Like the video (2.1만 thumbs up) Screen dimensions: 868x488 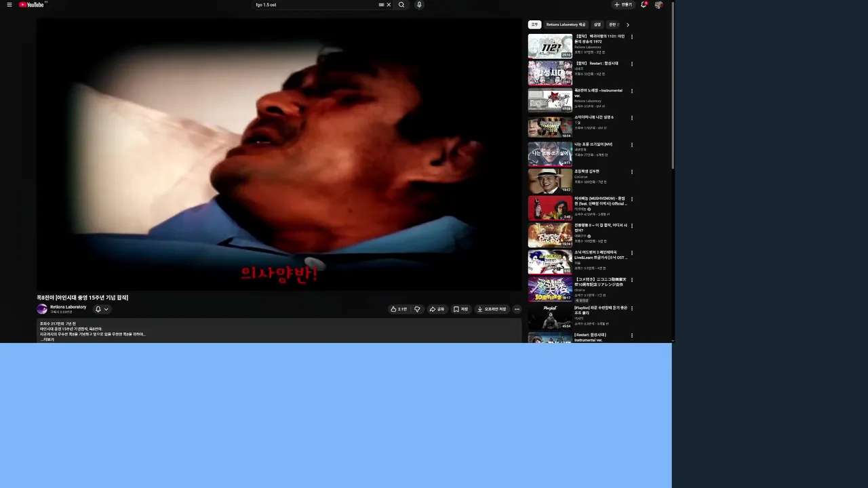click(x=399, y=309)
